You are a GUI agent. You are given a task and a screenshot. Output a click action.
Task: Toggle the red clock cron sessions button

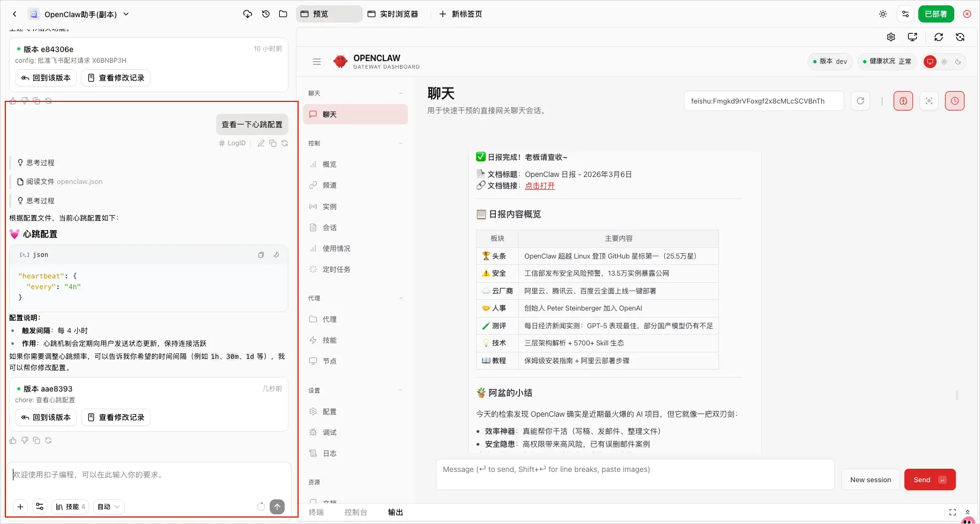click(955, 101)
